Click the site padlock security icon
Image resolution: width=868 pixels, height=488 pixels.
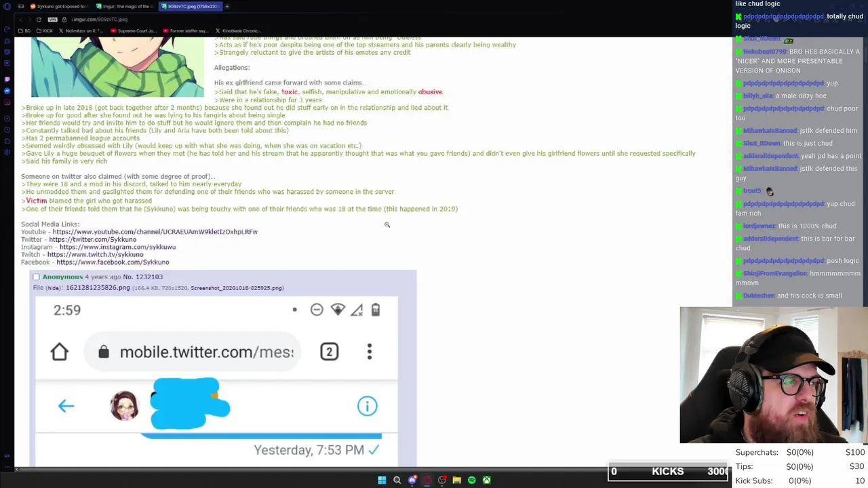(64, 19)
